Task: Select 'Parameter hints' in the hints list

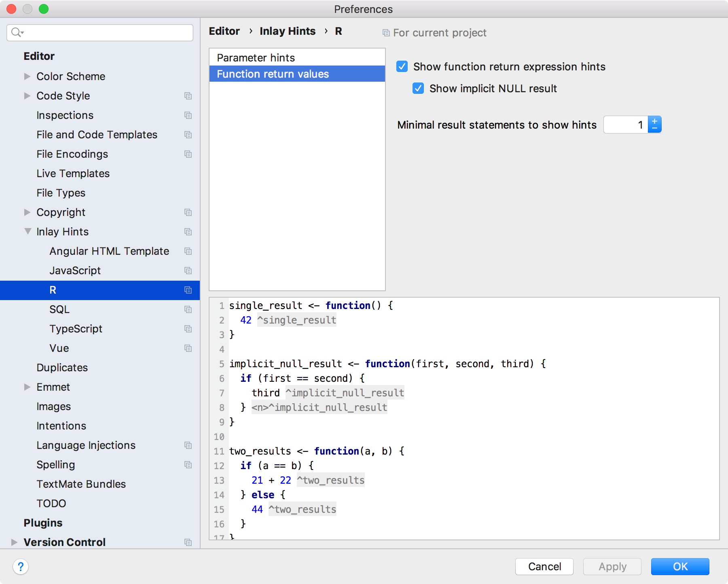Action: 255,57
